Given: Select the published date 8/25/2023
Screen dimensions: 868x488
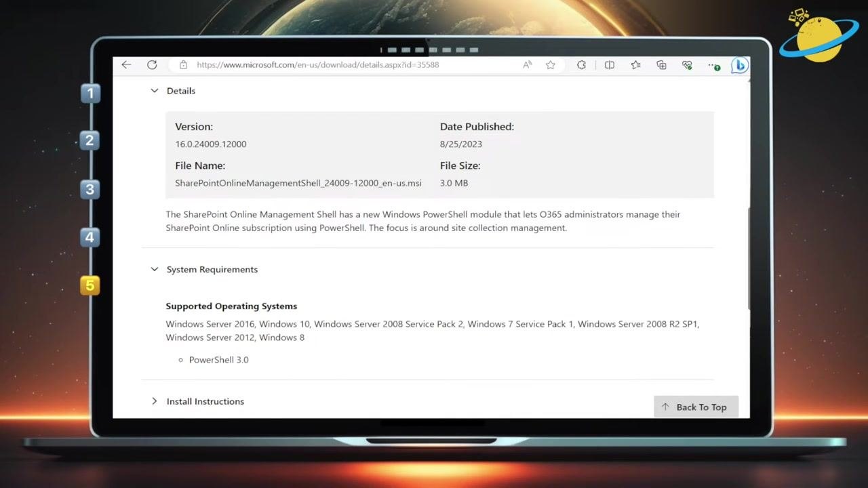Looking at the screenshot, I should (x=461, y=144).
